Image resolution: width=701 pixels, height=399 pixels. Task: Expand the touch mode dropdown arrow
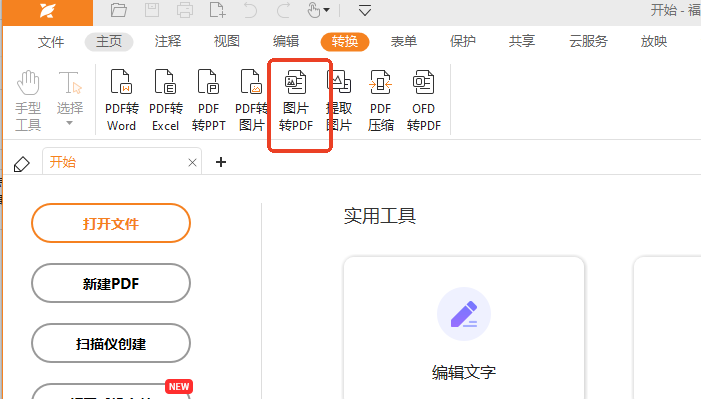pyautogui.click(x=327, y=10)
